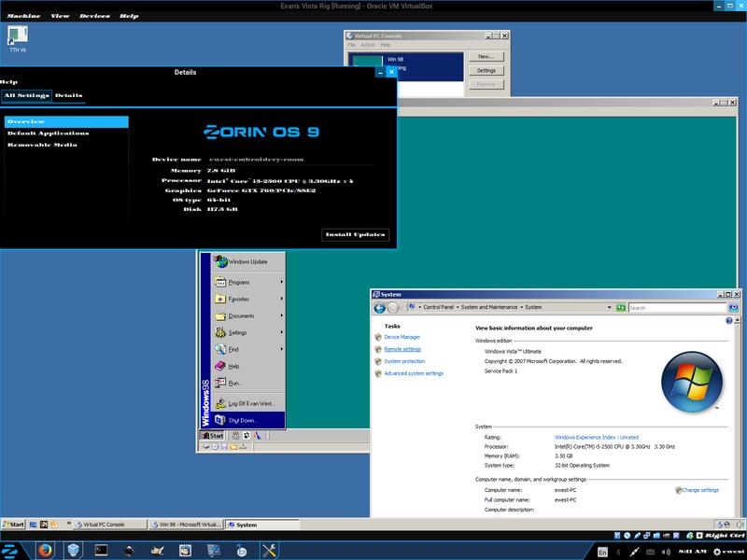
Task: Expand Settings submenu in Windows 98 menu
Action: coord(248,333)
